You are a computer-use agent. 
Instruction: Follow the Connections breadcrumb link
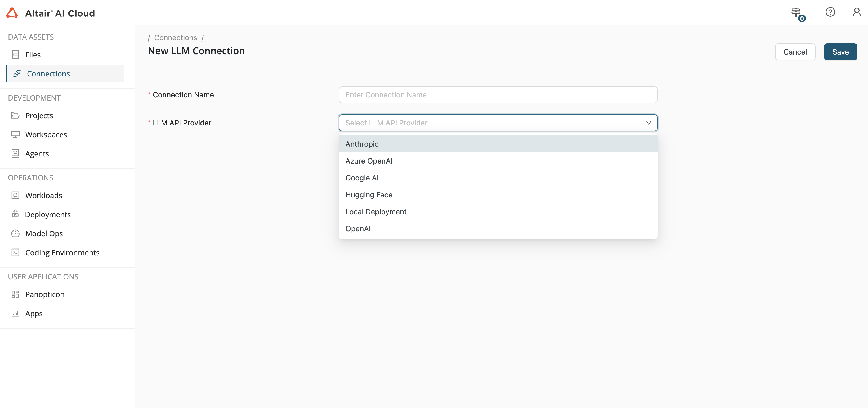tap(176, 37)
